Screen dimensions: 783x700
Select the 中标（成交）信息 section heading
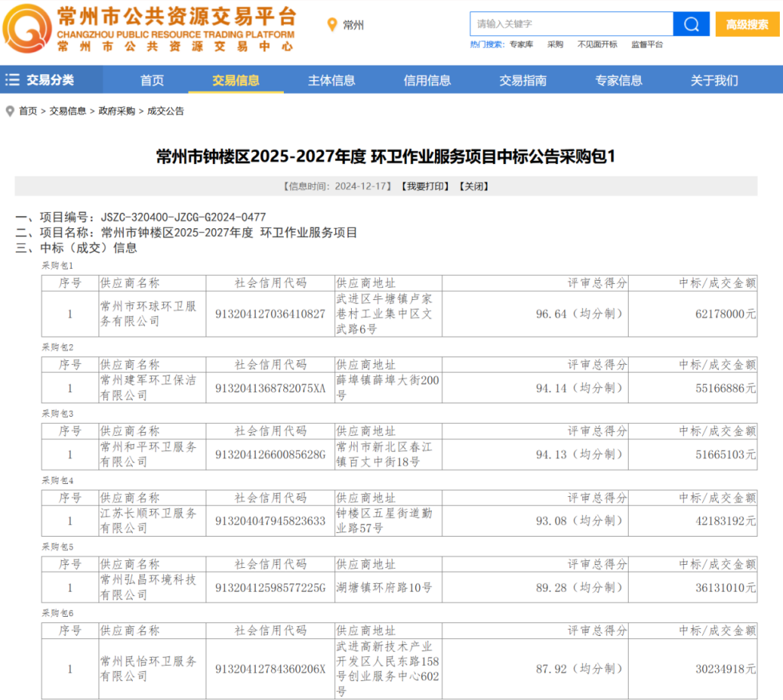click(x=76, y=248)
